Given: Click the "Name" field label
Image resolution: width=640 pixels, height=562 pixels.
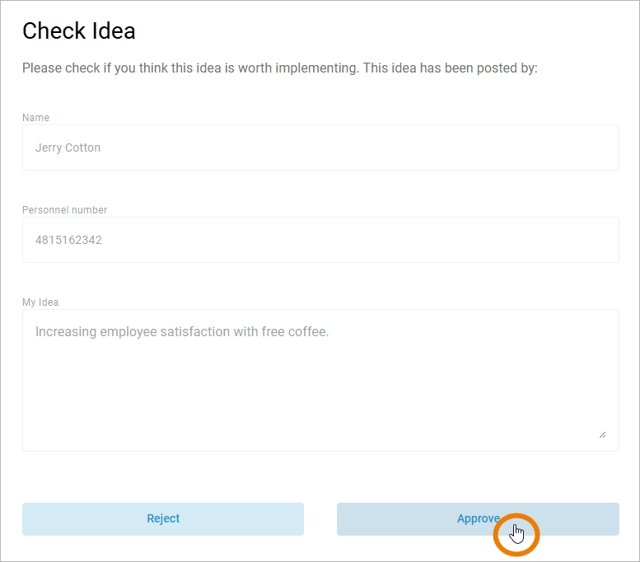Looking at the screenshot, I should coord(36,118).
